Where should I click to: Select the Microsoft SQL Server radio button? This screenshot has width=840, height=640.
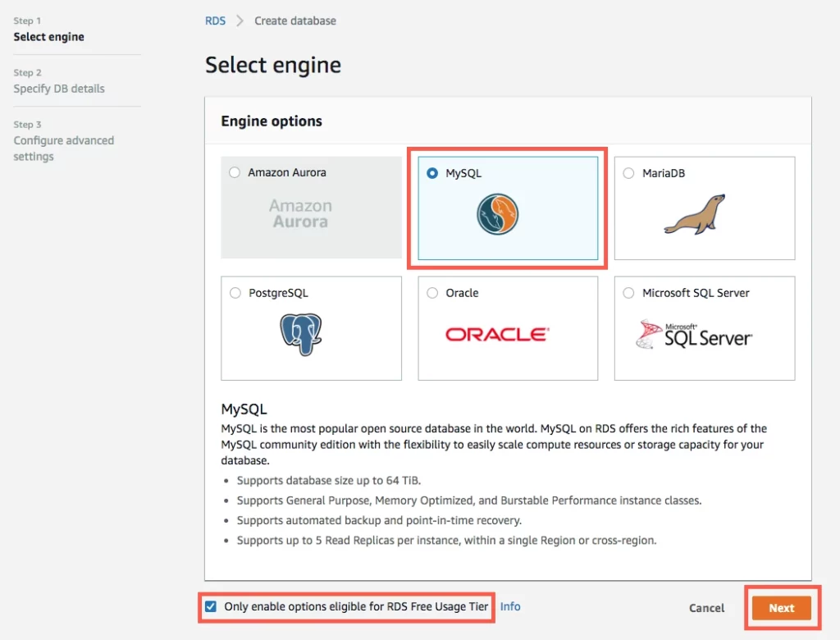pos(628,293)
